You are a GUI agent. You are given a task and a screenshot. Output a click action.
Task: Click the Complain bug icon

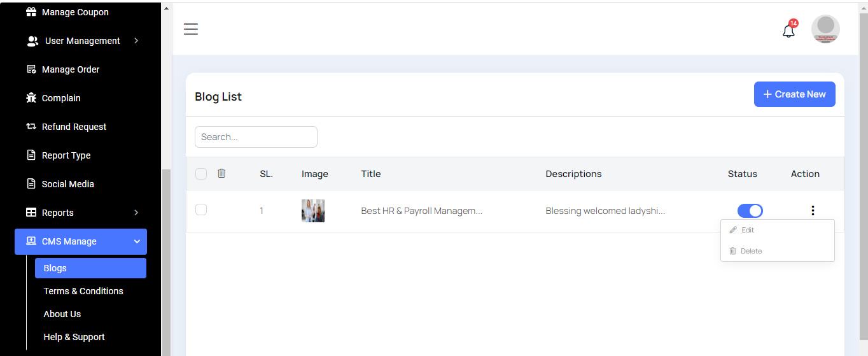pyautogui.click(x=31, y=98)
